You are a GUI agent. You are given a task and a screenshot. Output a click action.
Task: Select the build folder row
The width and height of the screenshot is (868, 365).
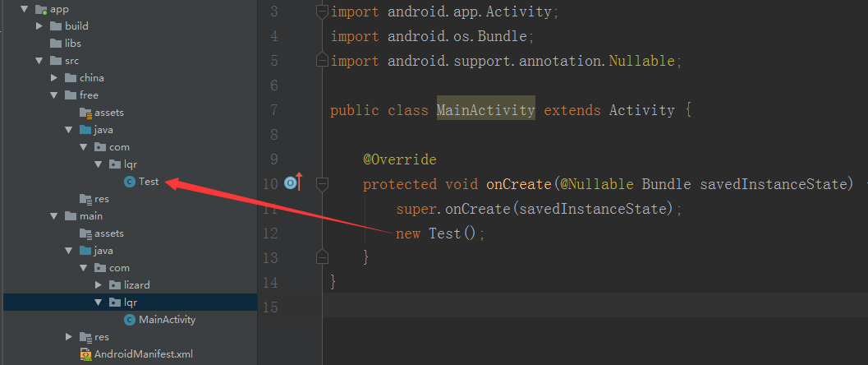[130, 26]
